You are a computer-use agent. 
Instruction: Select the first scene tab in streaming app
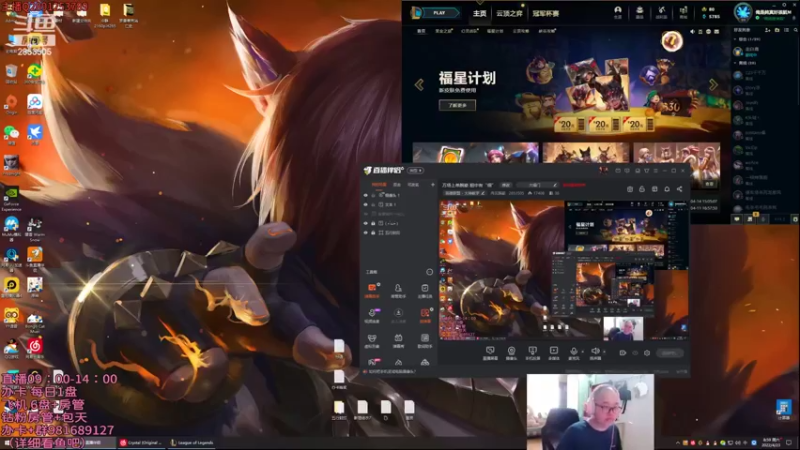379,185
